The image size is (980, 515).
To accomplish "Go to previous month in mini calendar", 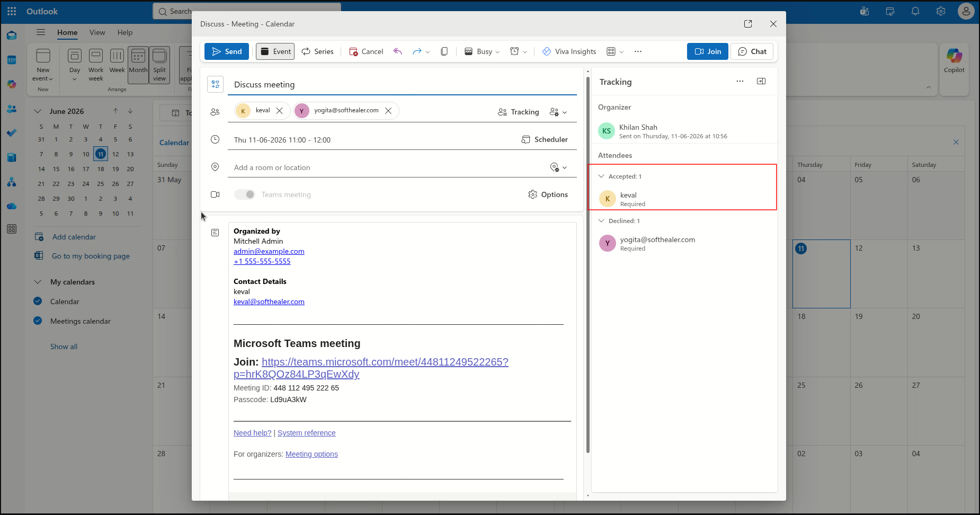I will click(115, 111).
